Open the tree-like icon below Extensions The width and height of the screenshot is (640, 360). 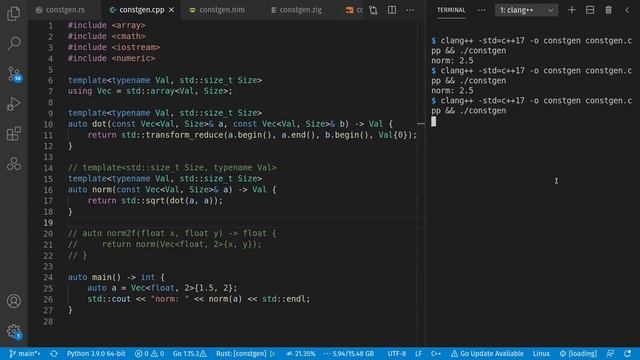[x=13, y=164]
